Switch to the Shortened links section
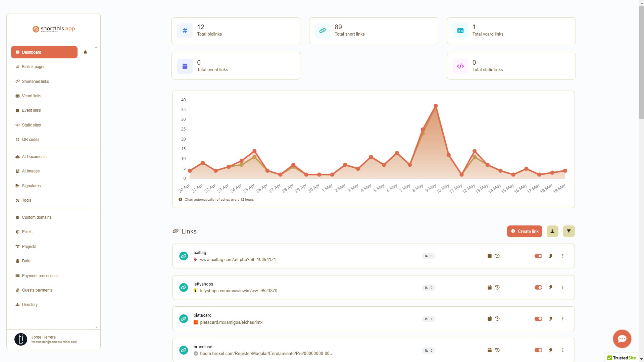The width and height of the screenshot is (644, 362). tap(35, 81)
